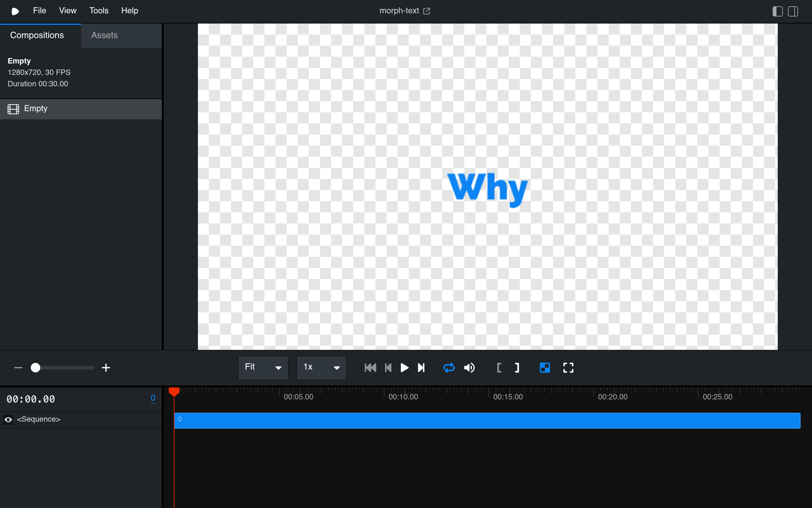This screenshot has height=508, width=812.
Task: Click the bold Empty composition title
Action: (19, 61)
